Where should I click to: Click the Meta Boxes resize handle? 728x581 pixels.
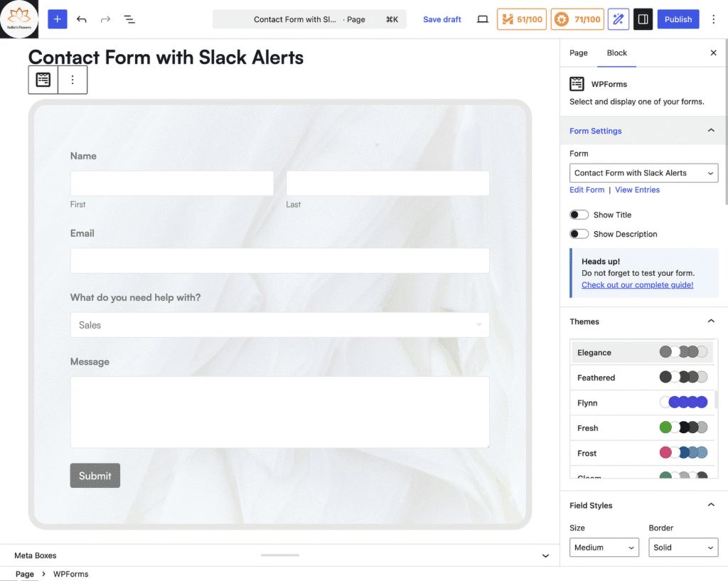tap(280, 555)
